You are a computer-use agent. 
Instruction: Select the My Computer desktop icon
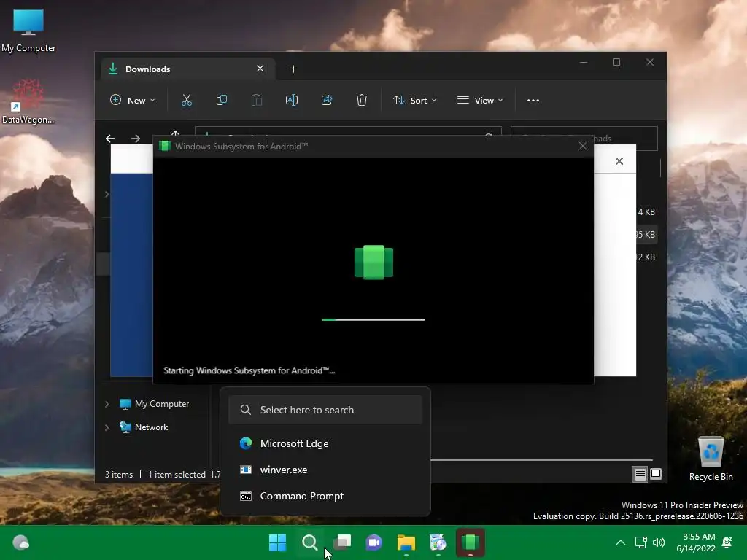[x=28, y=31]
